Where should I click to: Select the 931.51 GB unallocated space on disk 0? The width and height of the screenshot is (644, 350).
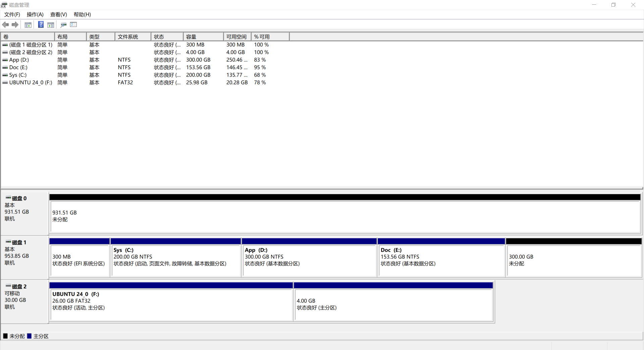(345, 216)
